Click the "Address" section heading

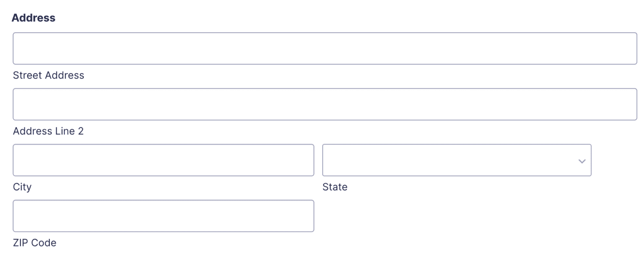[34, 18]
